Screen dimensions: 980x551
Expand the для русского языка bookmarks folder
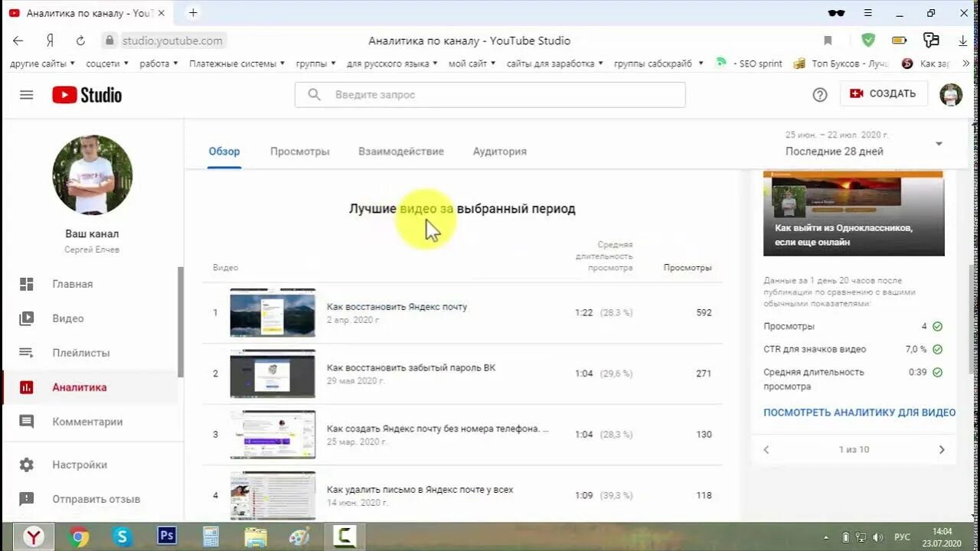tap(392, 64)
